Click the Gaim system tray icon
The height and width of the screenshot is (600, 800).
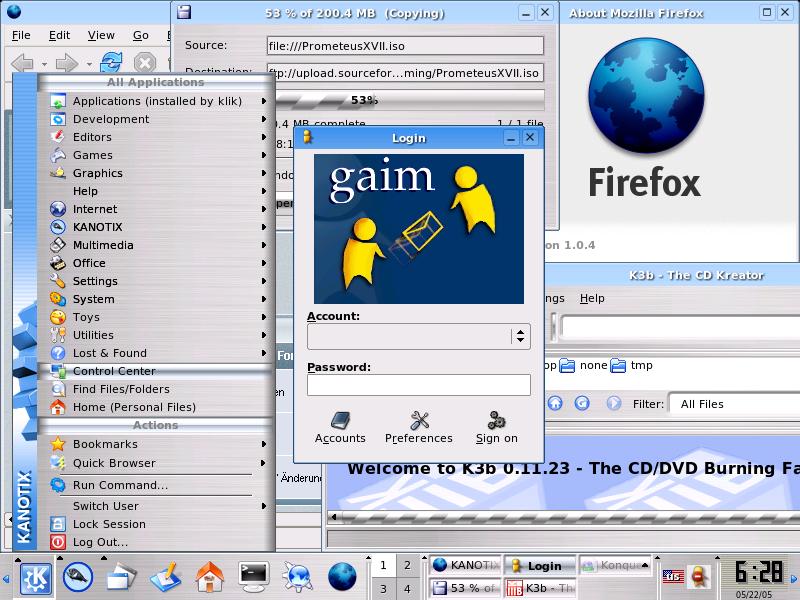[699, 577]
